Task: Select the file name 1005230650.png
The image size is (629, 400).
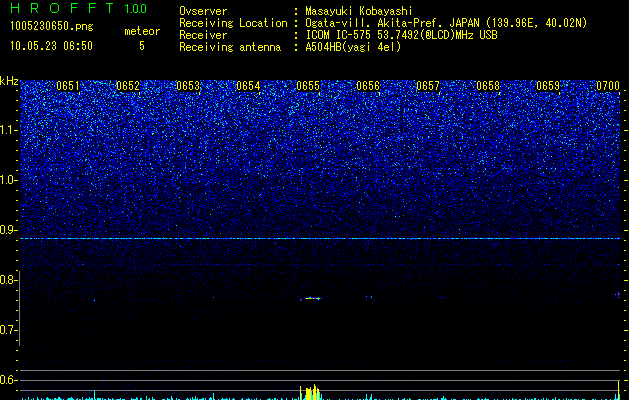Action: tap(52, 26)
